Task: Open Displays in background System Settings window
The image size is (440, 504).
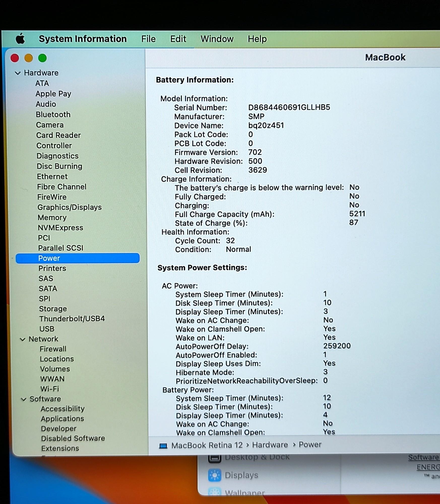Action: (x=241, y=475)
